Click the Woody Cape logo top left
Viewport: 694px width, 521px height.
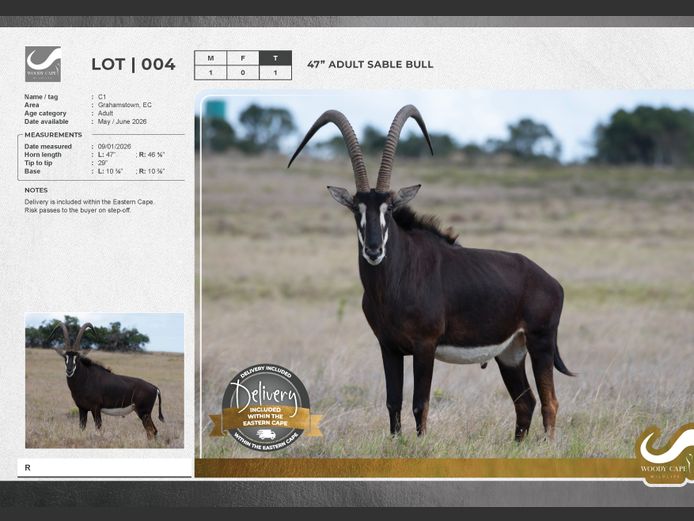[x=43, y=64]
